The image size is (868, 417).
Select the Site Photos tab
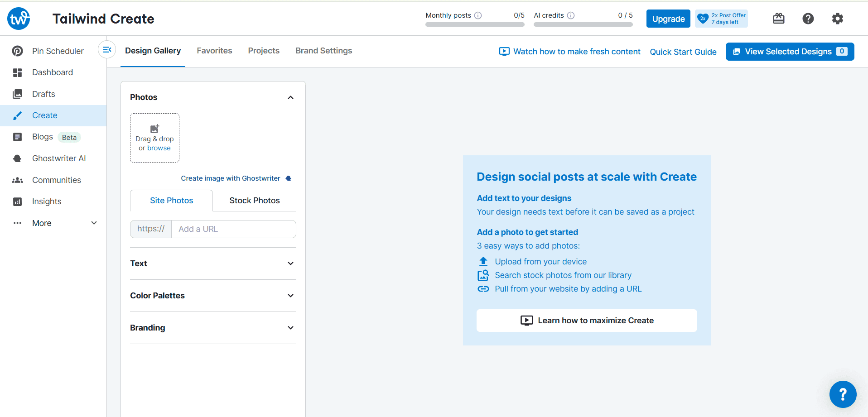(x=171, y=201)
